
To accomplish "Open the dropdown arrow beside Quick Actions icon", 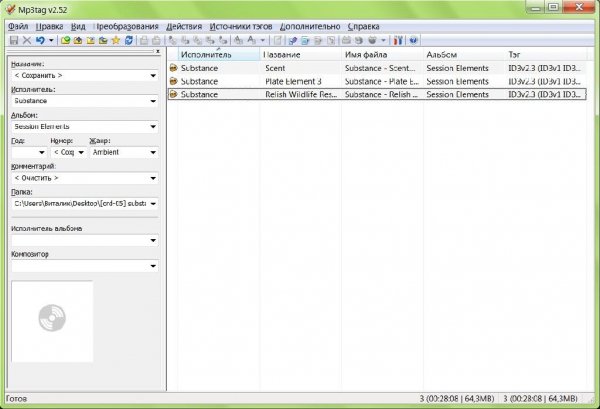I will (x=262, y=40).
